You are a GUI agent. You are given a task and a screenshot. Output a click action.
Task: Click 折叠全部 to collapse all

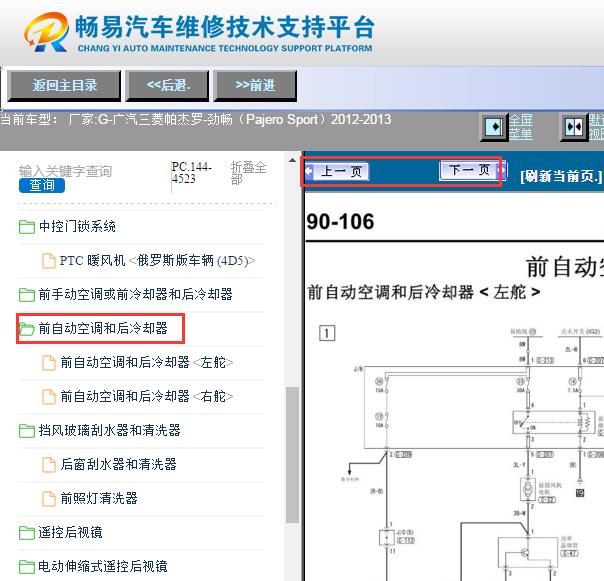(x=248, y=173)
